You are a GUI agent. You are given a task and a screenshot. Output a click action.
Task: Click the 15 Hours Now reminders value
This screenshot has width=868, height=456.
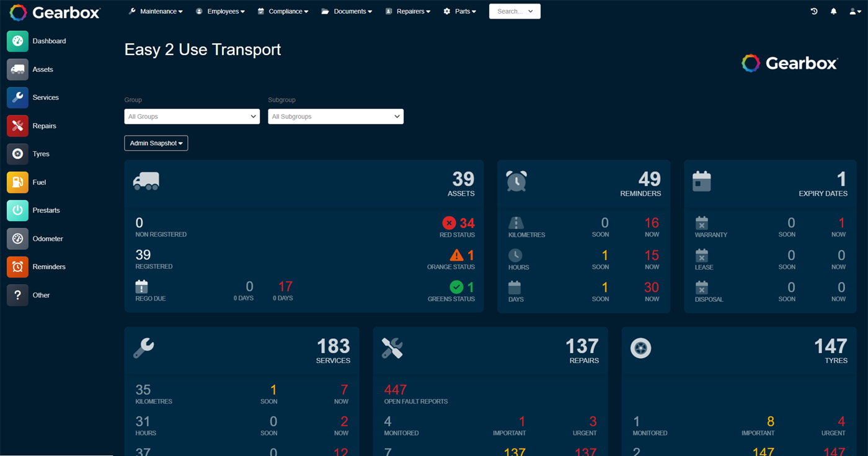point(652,255)
